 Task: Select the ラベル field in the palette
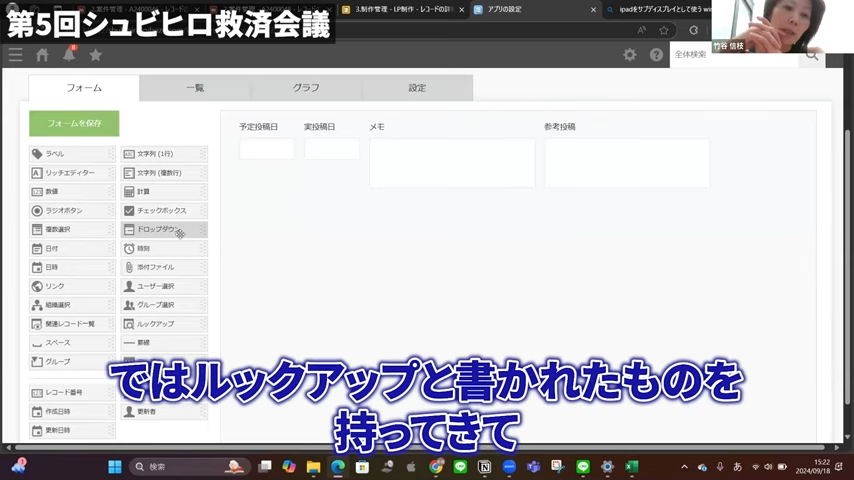[72, 154]
